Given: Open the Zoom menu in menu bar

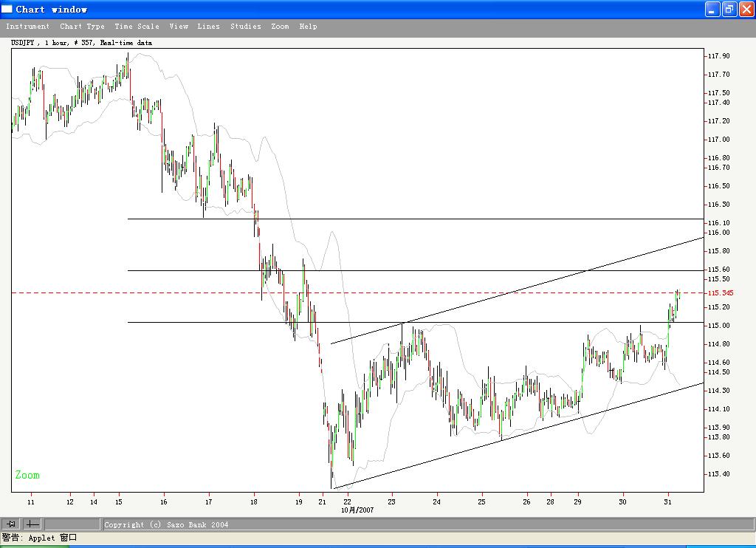Looking at the screenshot, I should point(280,27).
